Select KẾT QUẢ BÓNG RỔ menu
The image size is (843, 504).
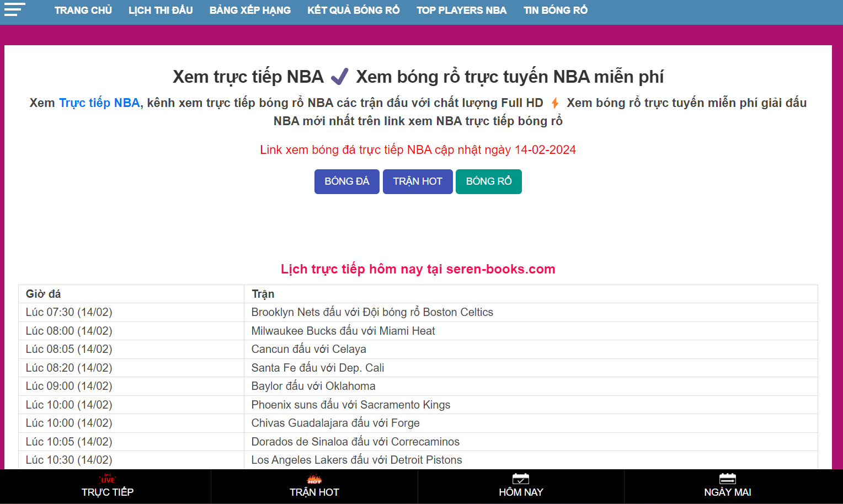click(353, 10)
